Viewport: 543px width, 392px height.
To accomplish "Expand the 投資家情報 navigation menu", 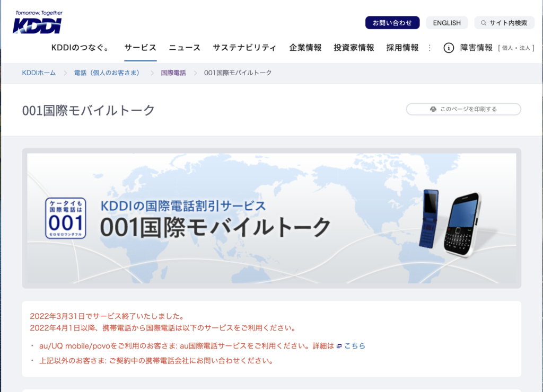I will (354, 48).
